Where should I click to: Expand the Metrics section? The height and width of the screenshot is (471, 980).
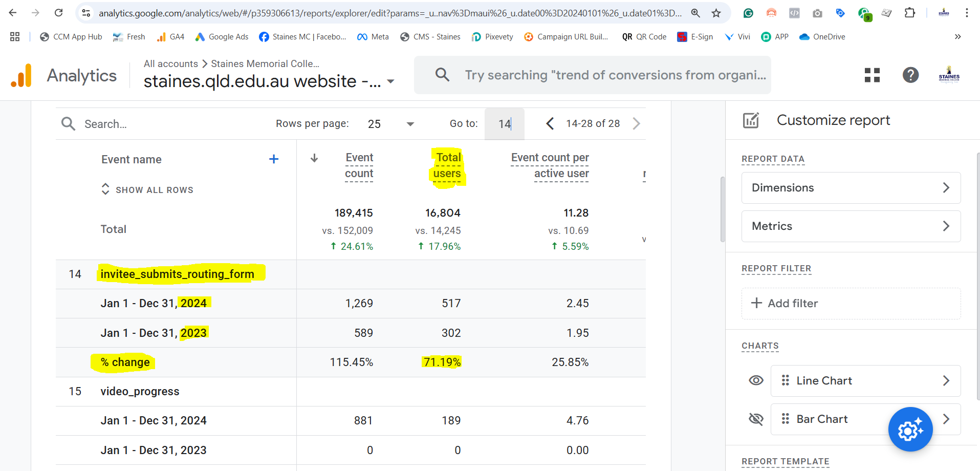click(x=851, y=226)
